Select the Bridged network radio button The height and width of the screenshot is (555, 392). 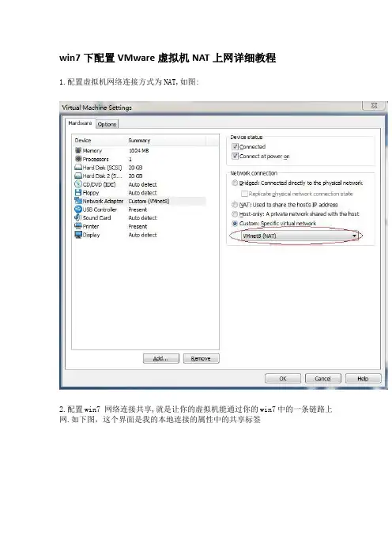point(235,183)
